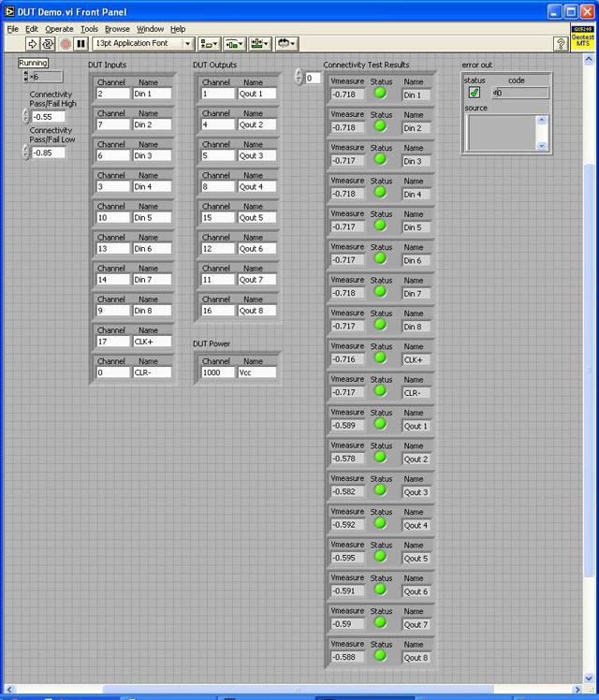Viewport: 599px width, 700px height.
Task: Click the Din 5 name field
Action: (x=153, y=218)
